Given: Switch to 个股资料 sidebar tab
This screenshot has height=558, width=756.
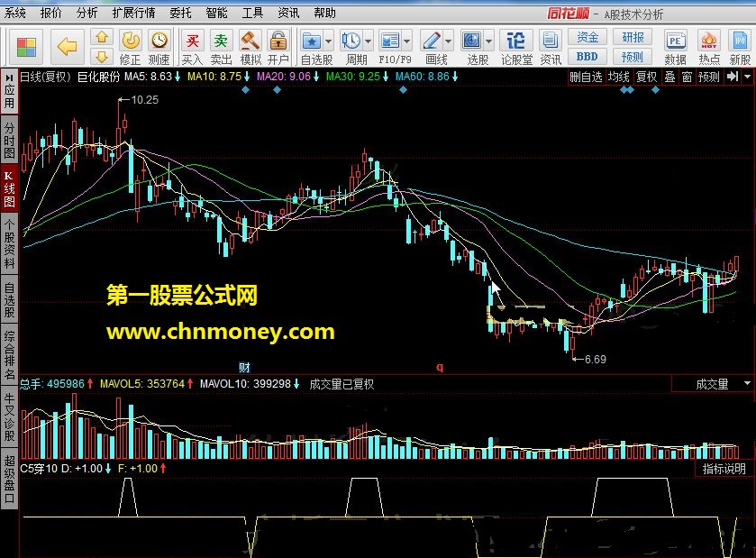Looking at the screenshot, I should click(9, 244).
